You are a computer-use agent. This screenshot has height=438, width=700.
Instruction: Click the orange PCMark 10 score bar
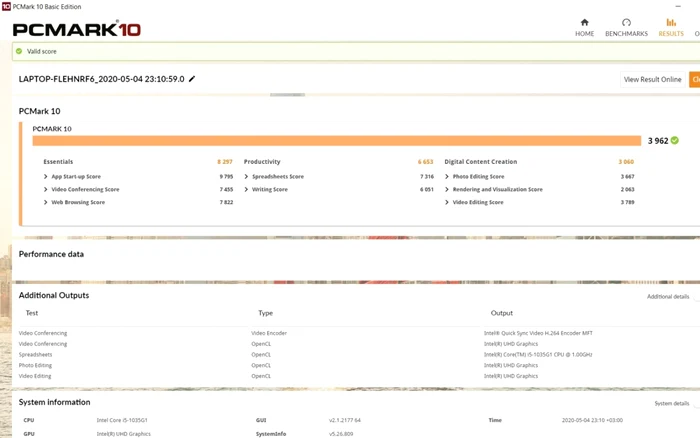(x=337, y=141)
